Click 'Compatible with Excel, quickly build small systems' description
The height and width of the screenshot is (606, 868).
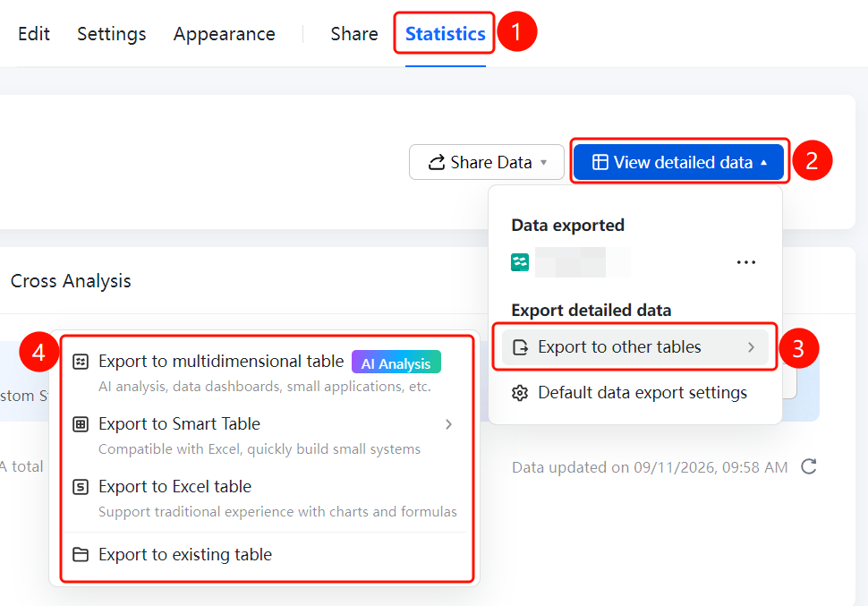[x=260, y=449]
